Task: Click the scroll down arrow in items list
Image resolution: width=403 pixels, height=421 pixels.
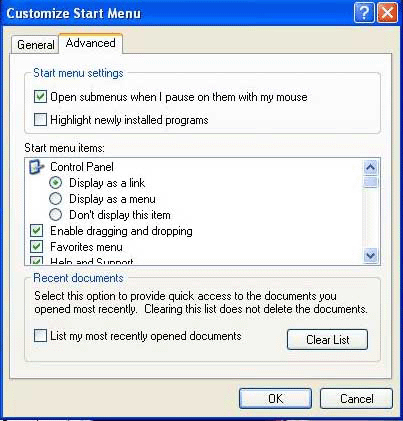Action: [371, 256]
